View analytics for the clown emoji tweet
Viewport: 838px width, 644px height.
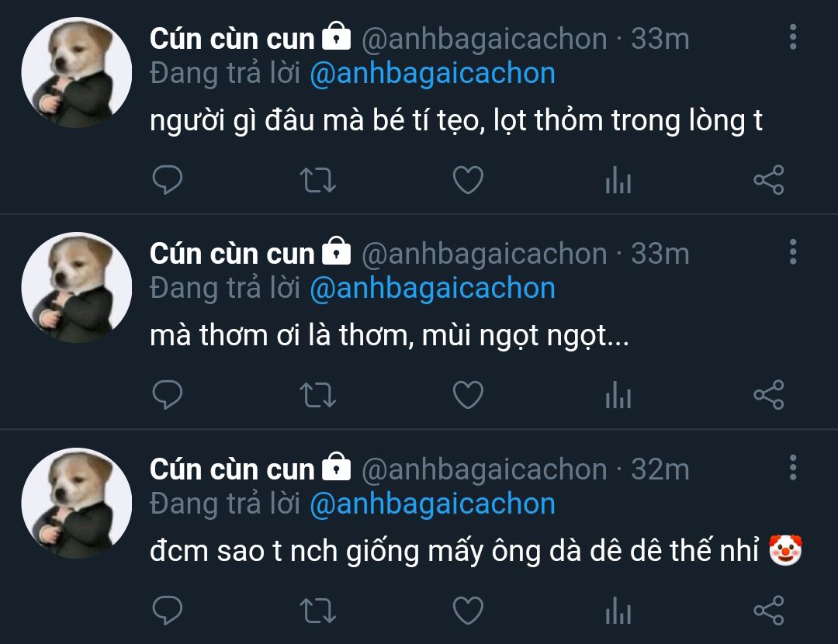618,611
